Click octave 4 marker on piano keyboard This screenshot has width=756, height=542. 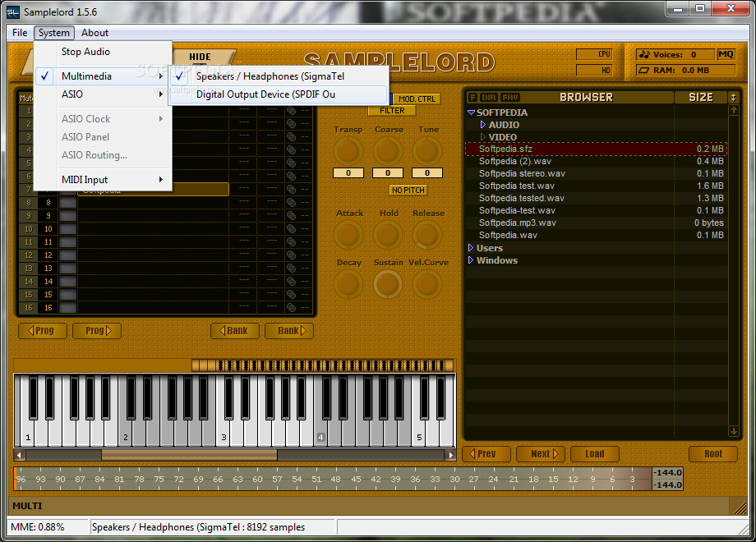coord(320,438)
